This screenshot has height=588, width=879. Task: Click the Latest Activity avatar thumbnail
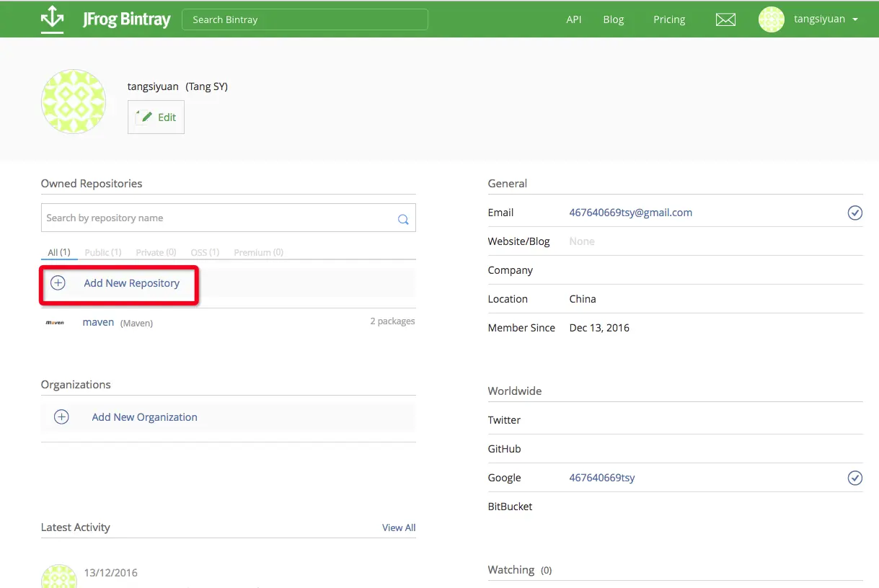tap(59, 576)
